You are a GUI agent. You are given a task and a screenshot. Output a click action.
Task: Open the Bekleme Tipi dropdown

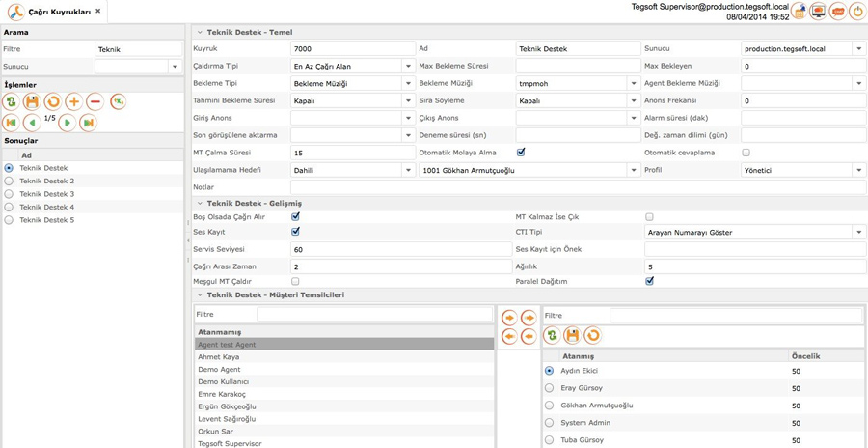click(408, 84)
